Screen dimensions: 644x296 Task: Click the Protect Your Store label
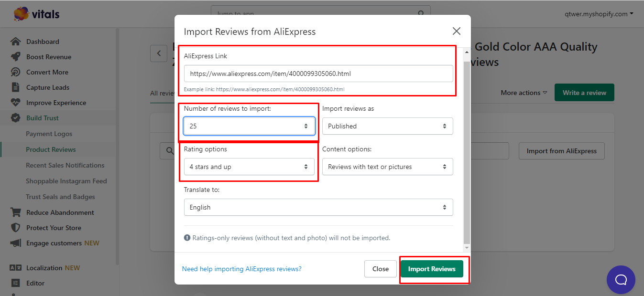pos(54,228)
